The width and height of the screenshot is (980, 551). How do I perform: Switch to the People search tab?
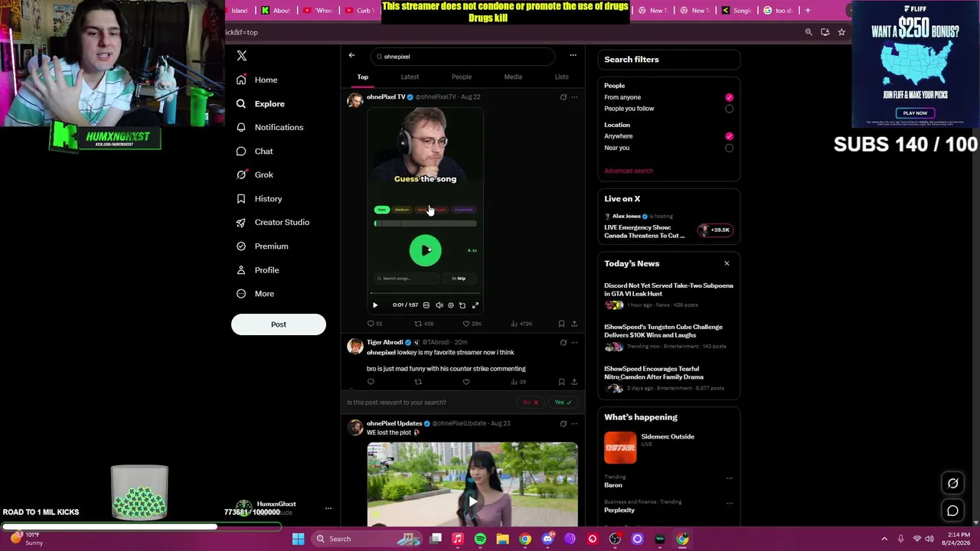pos(462,77)
